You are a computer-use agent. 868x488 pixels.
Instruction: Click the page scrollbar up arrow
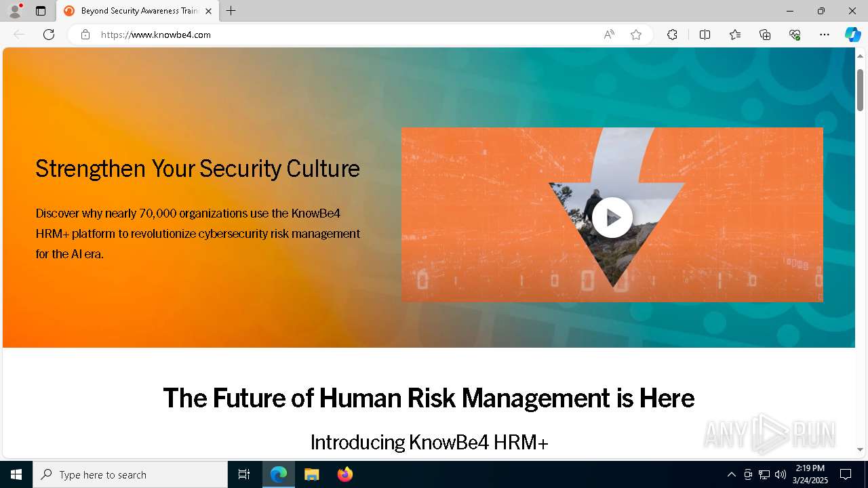pyautogui.click(x=860, y=55)
